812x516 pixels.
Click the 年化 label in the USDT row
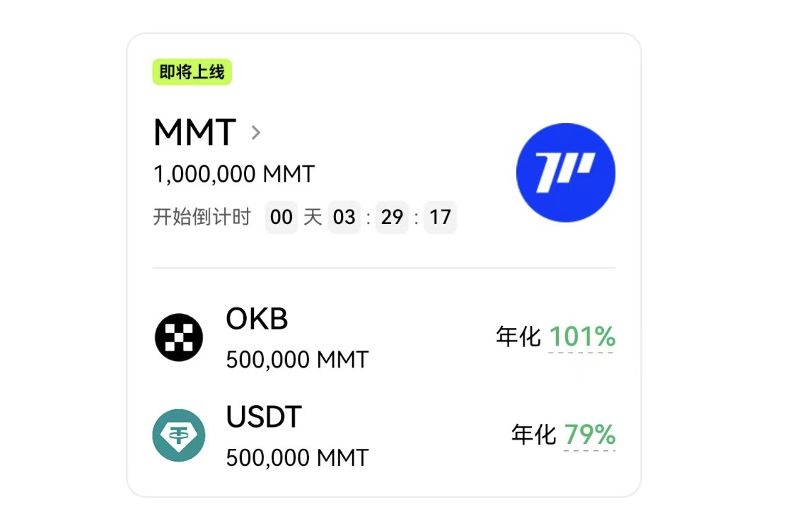[534, 435]
